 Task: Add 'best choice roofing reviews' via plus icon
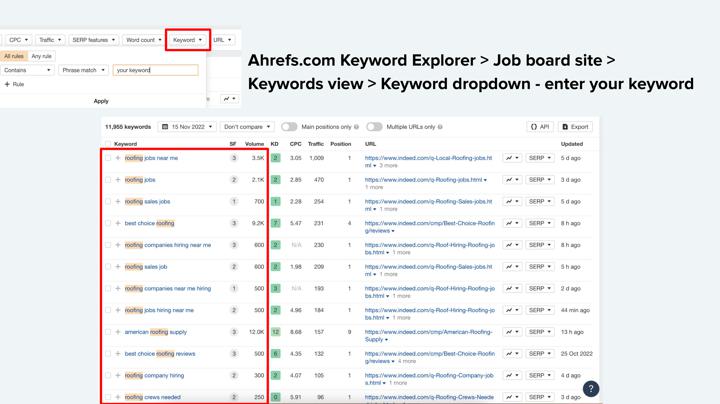coord(118,354)
